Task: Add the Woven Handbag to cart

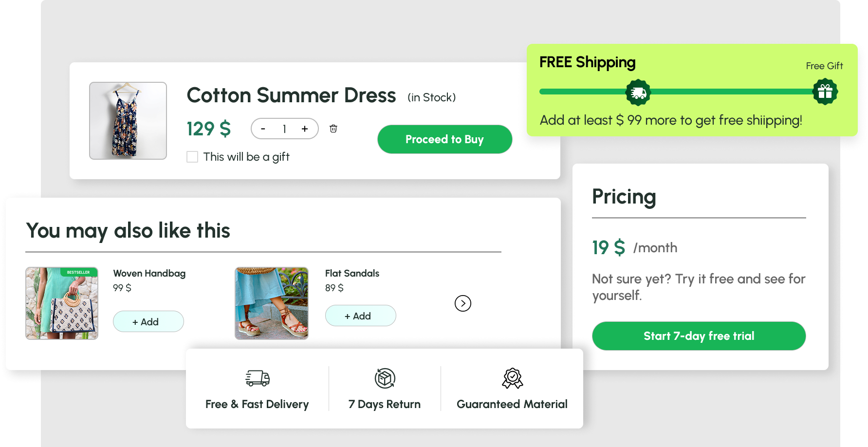Action: coord(148,322)
